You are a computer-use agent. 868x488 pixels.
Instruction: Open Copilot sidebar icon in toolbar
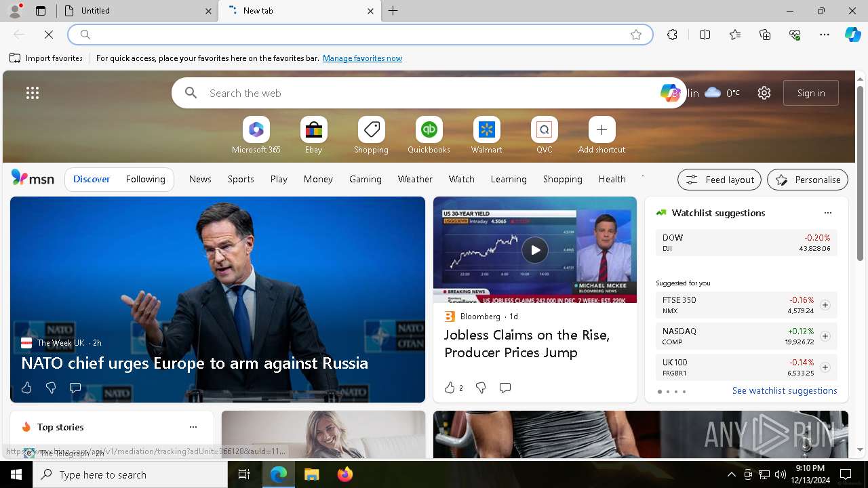[852, 35]
